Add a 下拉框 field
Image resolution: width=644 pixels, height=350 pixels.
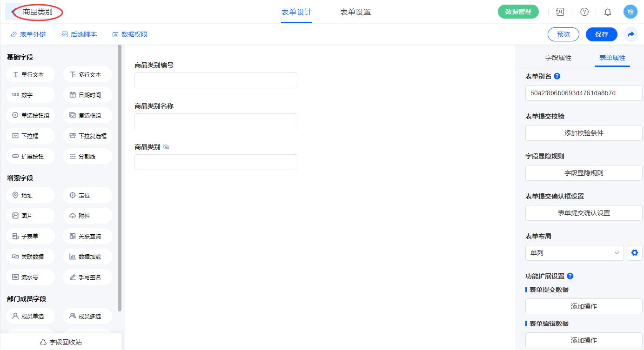[31, 136]
